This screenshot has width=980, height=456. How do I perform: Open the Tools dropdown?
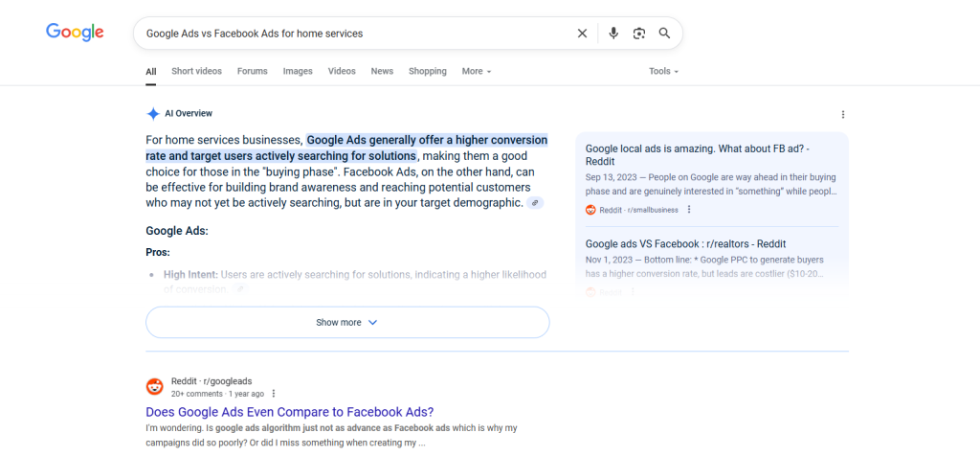click(x=663, y=71)
